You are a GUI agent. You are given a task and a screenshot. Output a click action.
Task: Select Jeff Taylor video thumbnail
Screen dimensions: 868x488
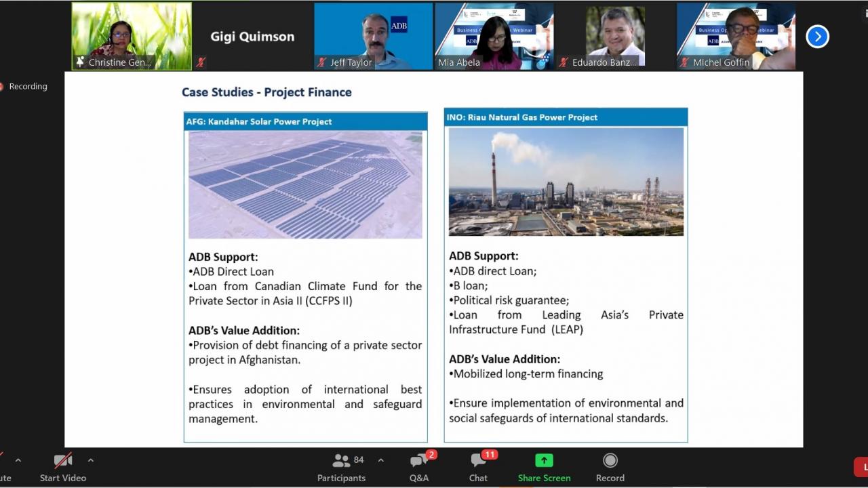(x=373, y=36)
